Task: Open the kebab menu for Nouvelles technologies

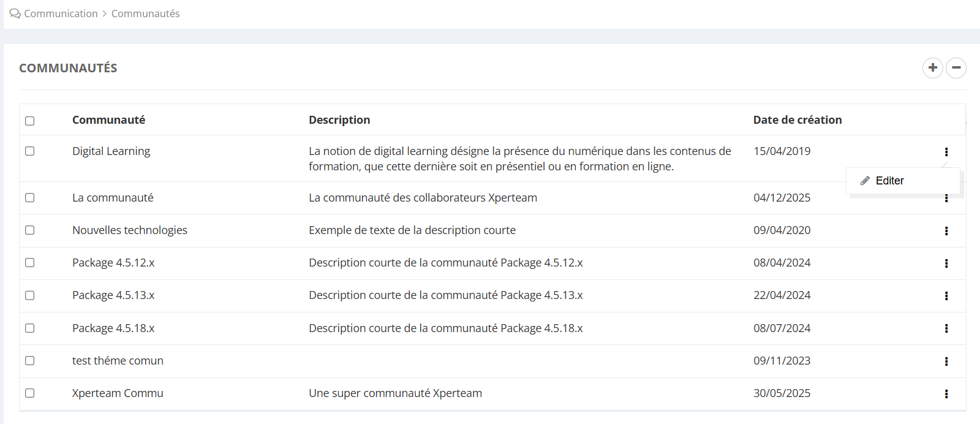Action: [946, 231]
